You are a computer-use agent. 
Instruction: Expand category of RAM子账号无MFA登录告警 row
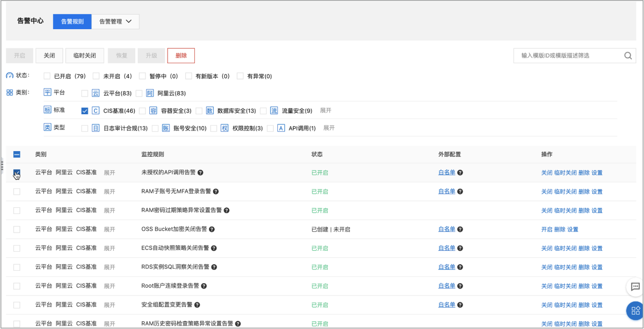click(x=109, y=192)
